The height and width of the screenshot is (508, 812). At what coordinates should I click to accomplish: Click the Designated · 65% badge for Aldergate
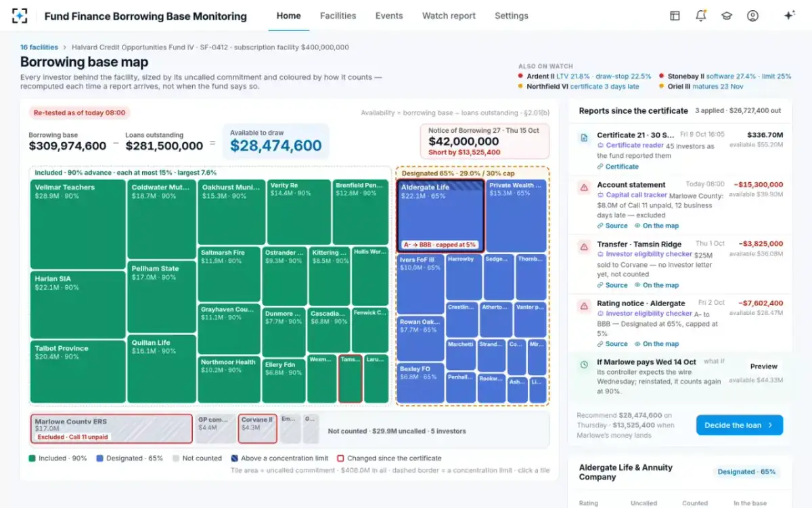click(747, 472)
